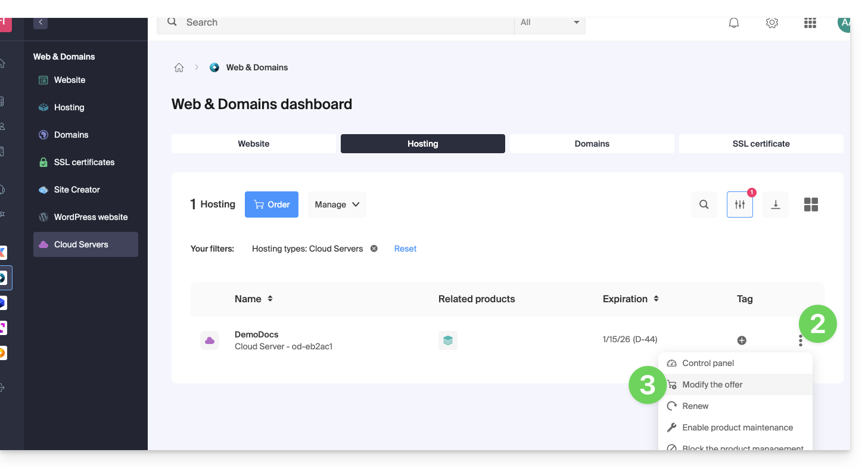Click the related product stack icon
Image resolution: width=868 pixels, height=468 pixels.
click(x=448, y=340)
